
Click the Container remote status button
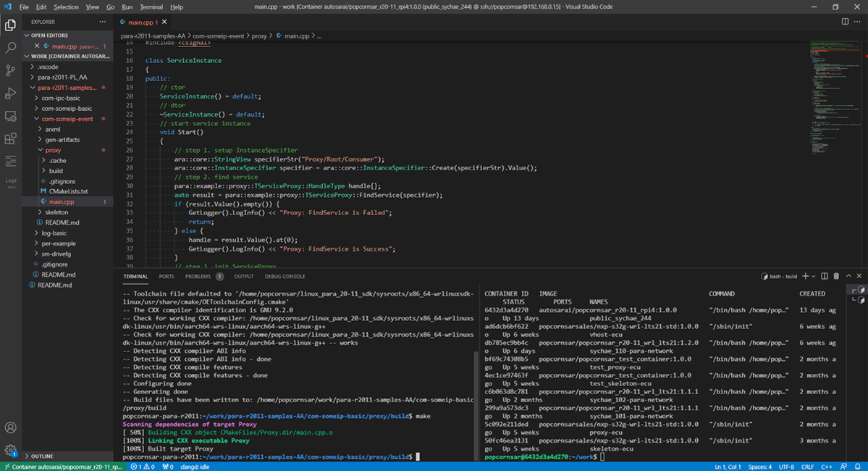(63, 467)
